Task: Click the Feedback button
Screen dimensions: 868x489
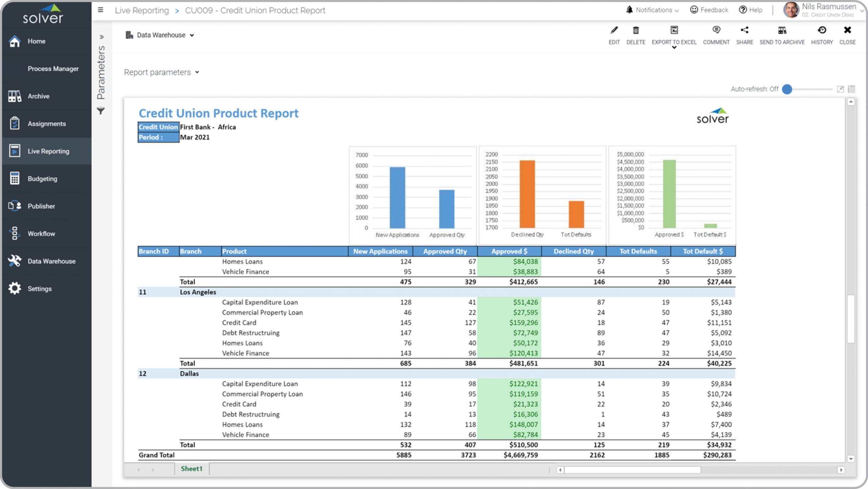Action: click(x=709, y=10)
